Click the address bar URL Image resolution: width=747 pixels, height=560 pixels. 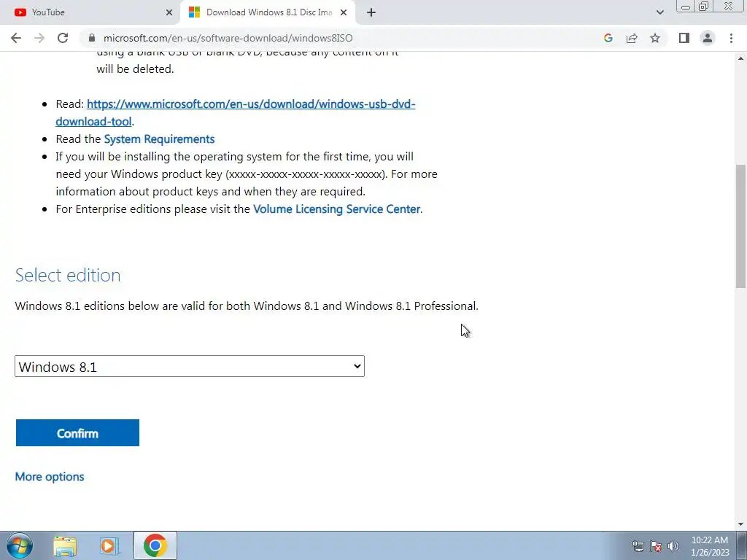click(228, 38)
